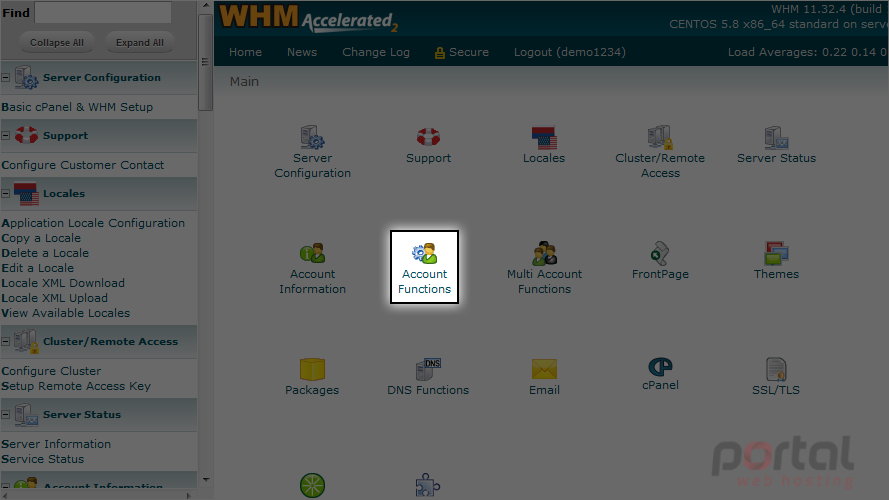Go to Home in the top navigation
Viewport: 889px width, 500px height.
point(245,52)
